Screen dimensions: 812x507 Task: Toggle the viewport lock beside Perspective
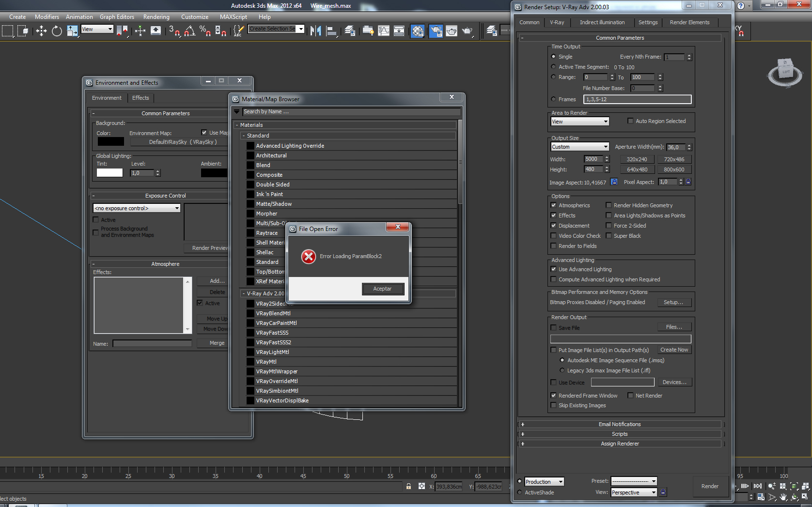(x=663, y=492)
